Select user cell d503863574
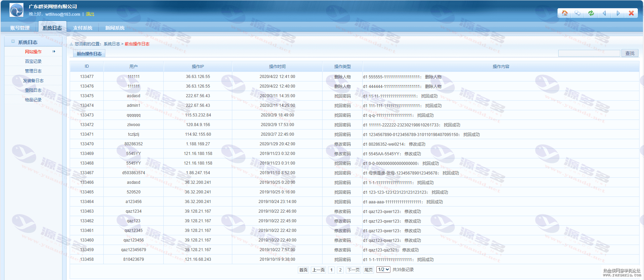The width and height of the screenshot is (644, 280). (133, 173)
